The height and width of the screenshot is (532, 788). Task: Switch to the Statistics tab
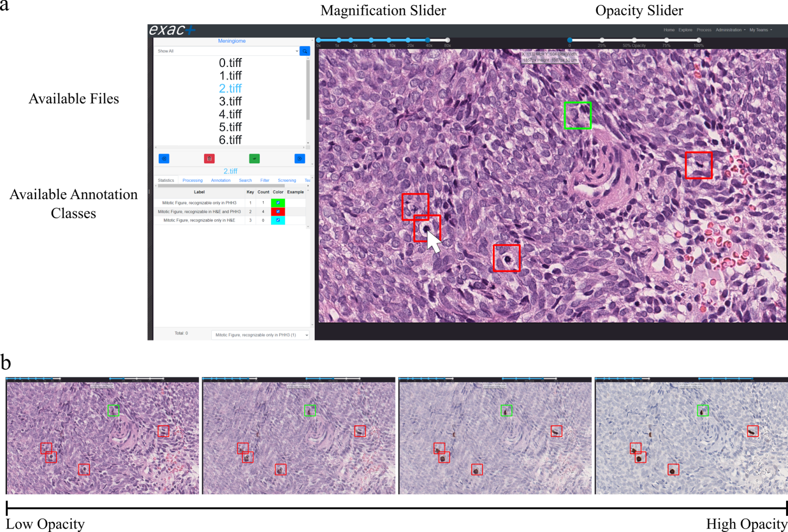point(166,180)
